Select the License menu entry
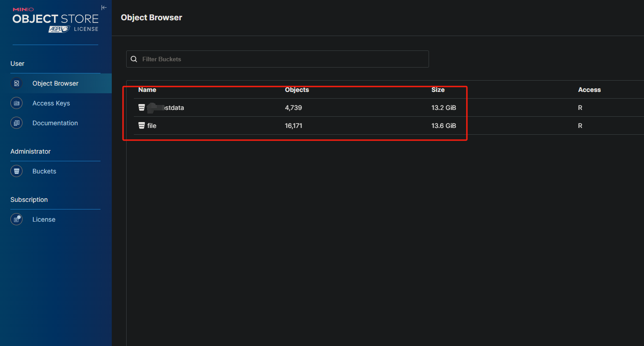Viewport: 644px width, 346px height. point(44,219)
